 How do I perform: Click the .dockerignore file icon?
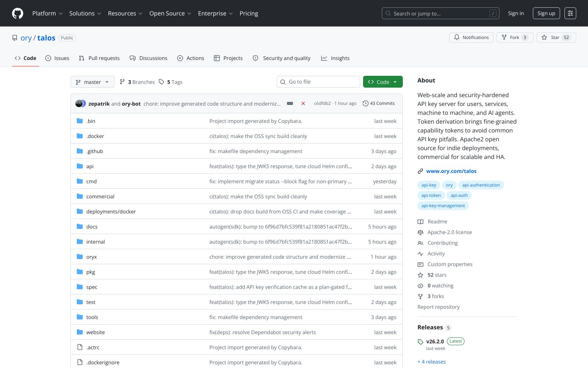tap(80, 362)
